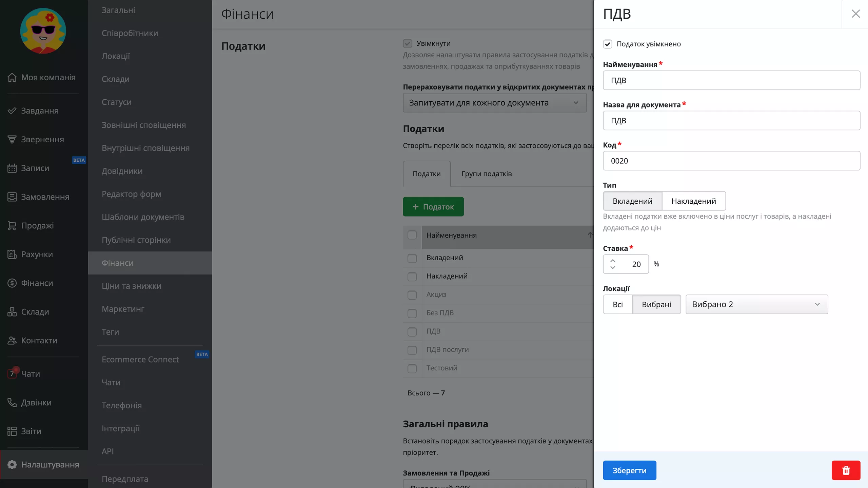Click the green + Податок button

(433, 207)
